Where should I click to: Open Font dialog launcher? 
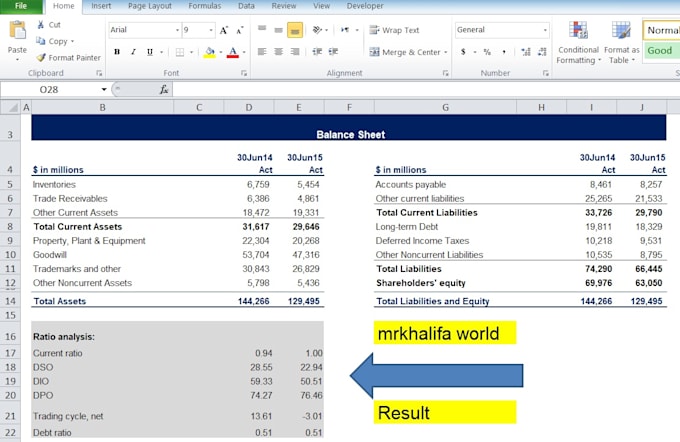(244, 73)
